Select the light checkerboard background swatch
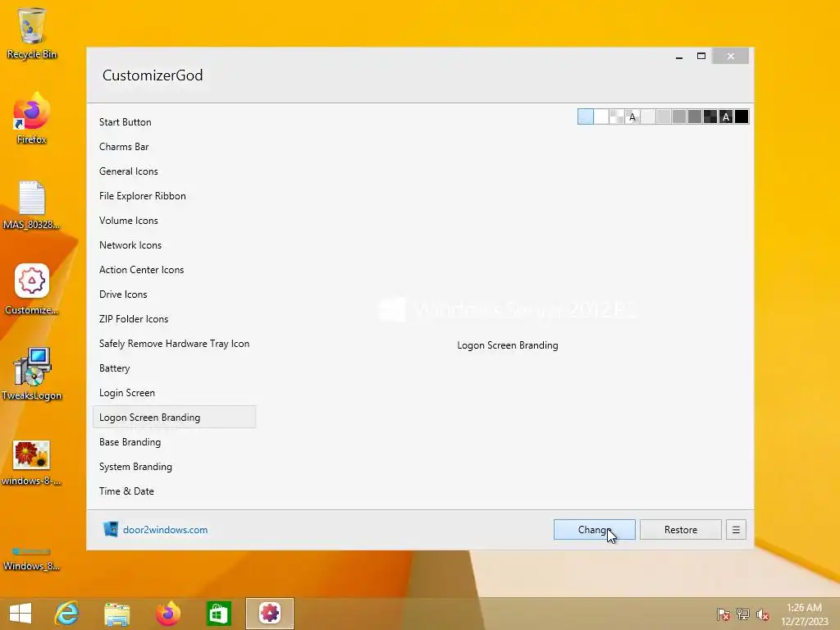 tap(617, 116)
